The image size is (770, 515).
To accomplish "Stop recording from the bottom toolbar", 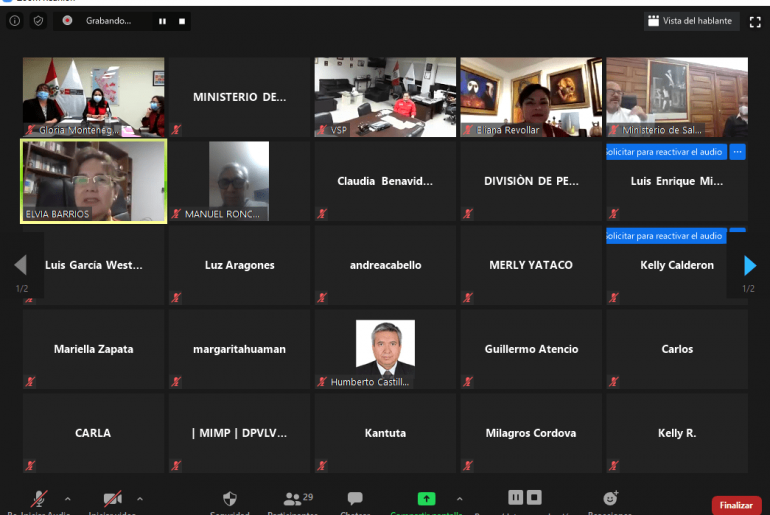I will pyautogui.click(x=535, y=497).
